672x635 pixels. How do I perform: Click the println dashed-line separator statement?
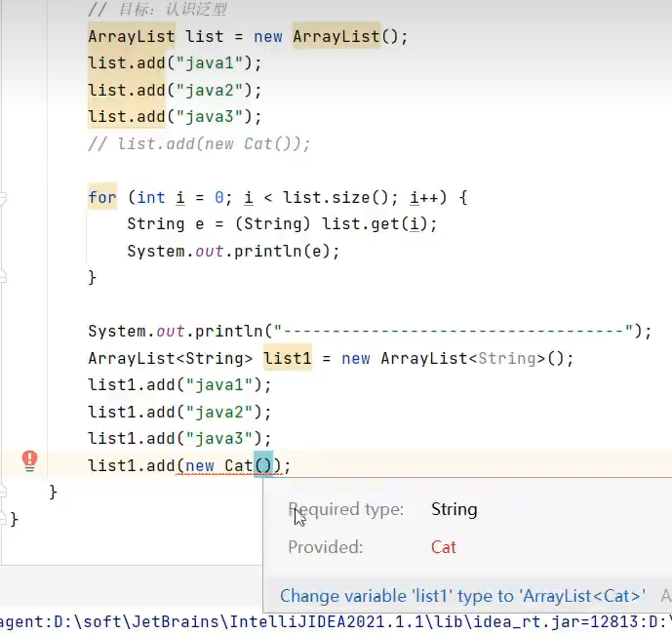(370, 332)
